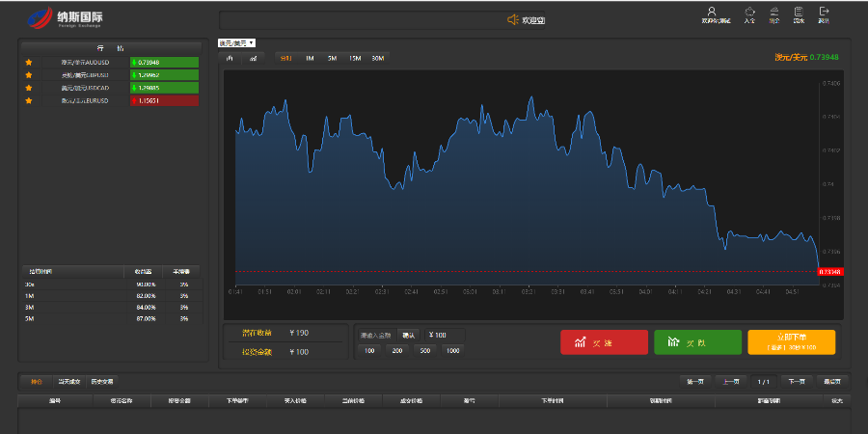Click the orange place order button
The image size is (868, 434).
(791, 342)
